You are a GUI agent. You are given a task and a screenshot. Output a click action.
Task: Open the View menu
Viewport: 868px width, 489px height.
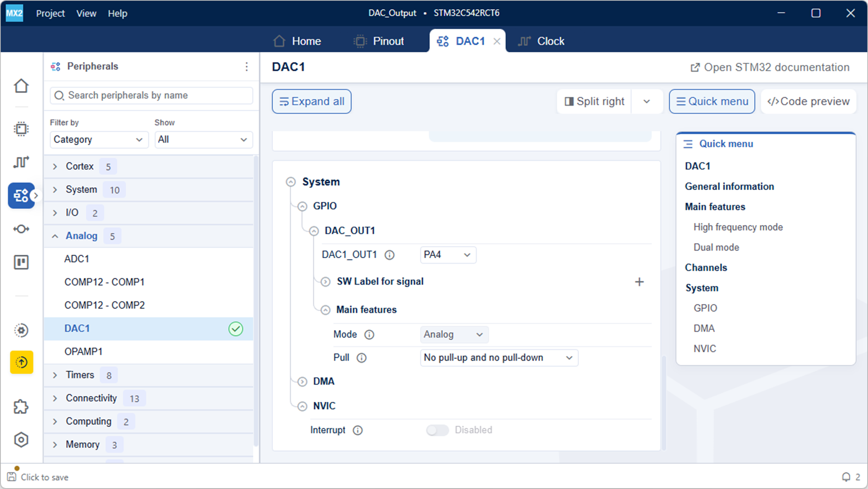tap(86, 13)
